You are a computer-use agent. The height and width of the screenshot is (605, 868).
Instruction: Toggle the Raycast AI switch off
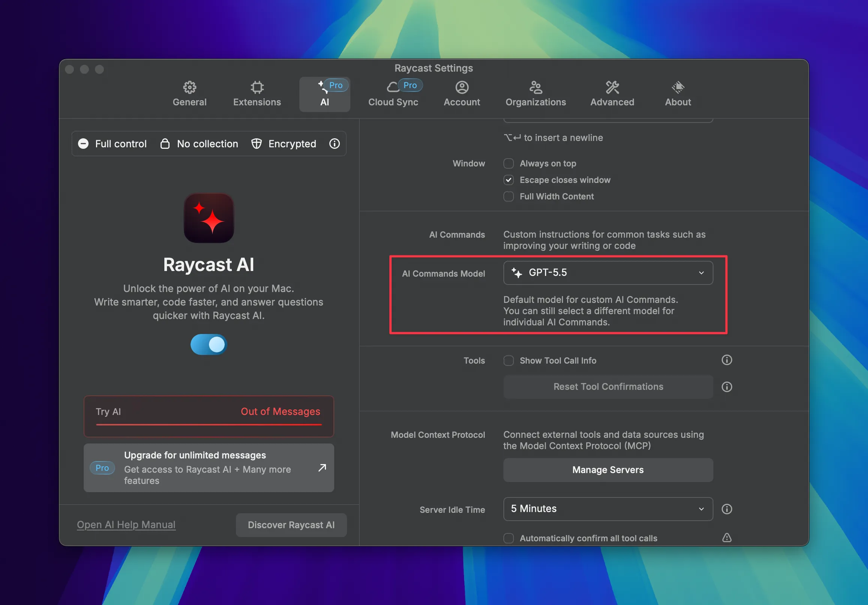pyautogui.click(x=209, y=344)
